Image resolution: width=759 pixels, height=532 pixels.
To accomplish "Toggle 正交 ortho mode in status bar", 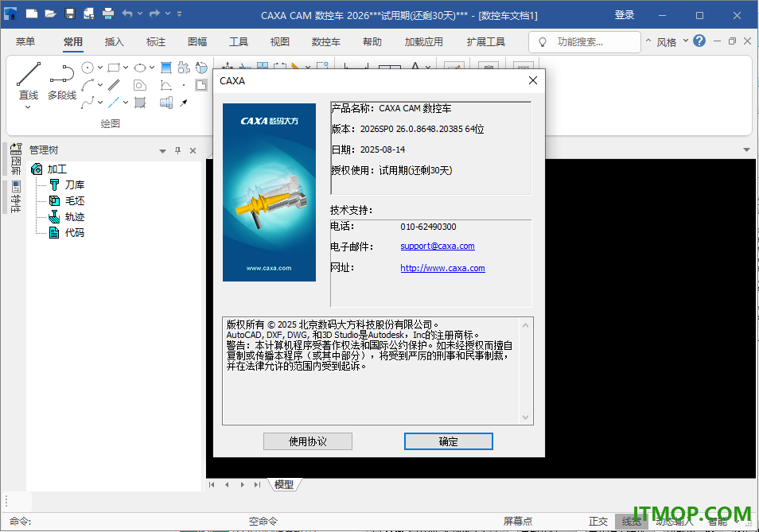I will click(597, 522).
